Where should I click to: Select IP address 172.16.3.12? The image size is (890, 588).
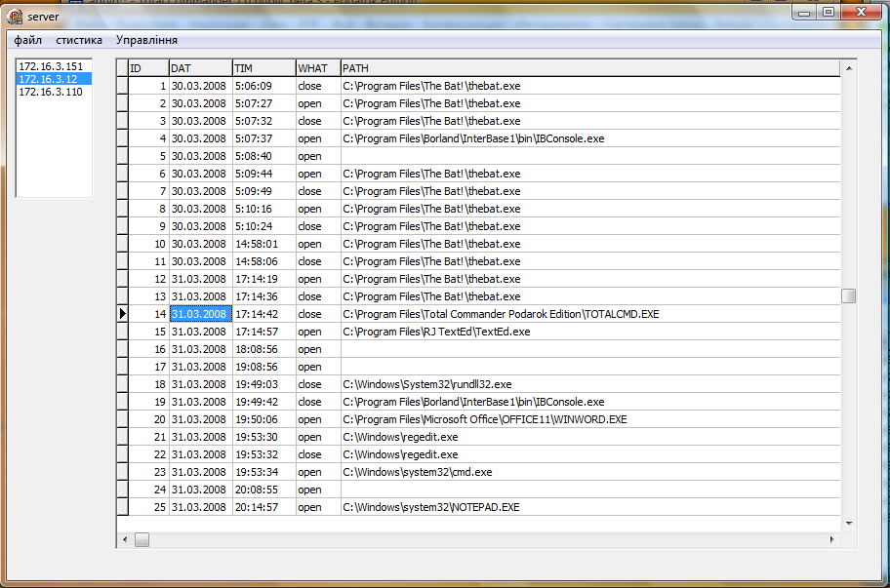[x=54, y=79]
